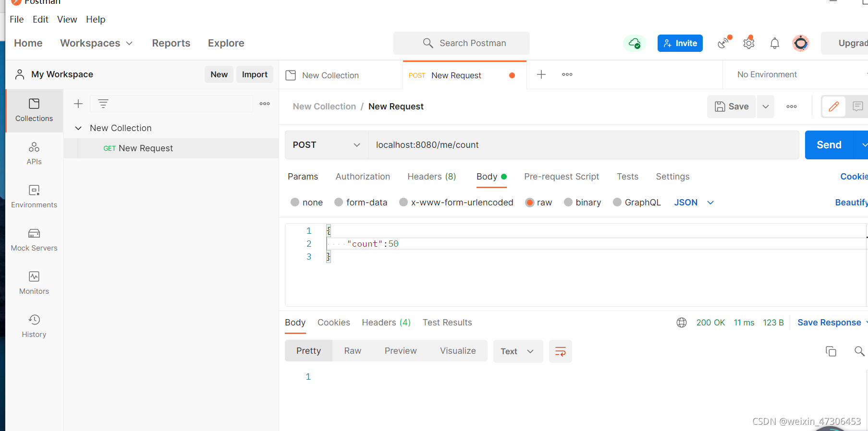Screen dimensions: 868x431
Task: Switch to the Authorization tab
Action: pos(363,177)
